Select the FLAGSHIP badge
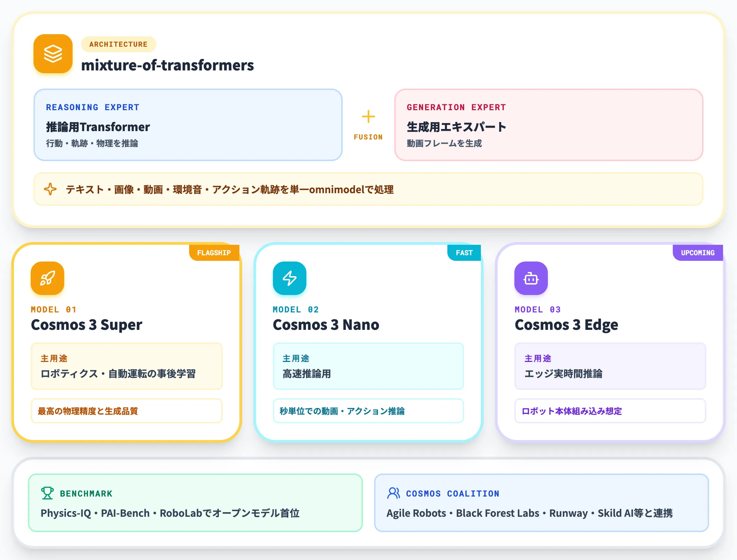 click(214, 253)
